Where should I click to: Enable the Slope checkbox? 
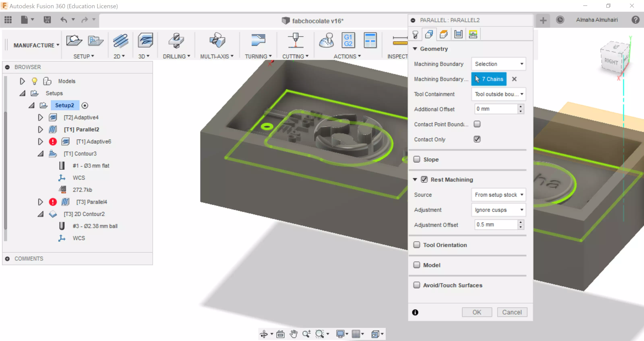click(417, 159)
